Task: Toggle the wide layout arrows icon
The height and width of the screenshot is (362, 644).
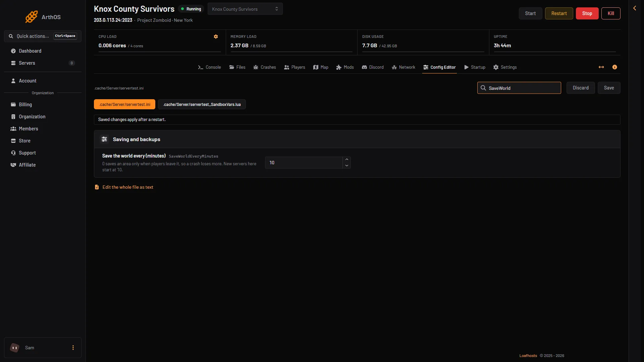Action: 601,67
